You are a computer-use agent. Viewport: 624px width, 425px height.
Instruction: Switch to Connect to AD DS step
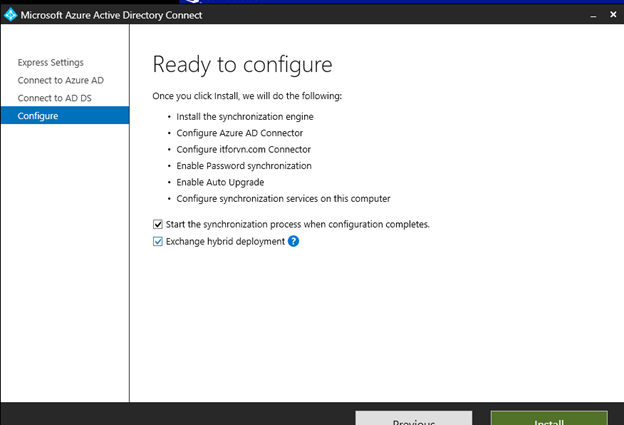coord(55,98)
